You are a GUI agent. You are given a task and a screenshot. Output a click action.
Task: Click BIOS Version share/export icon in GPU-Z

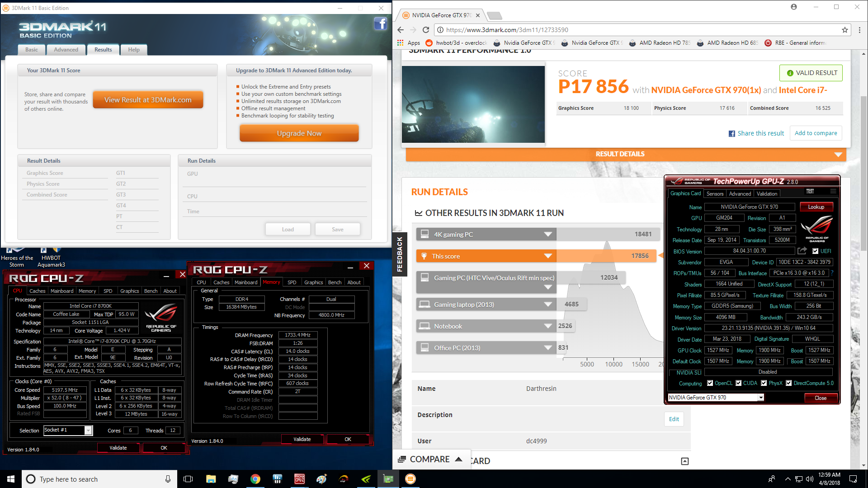802,251
